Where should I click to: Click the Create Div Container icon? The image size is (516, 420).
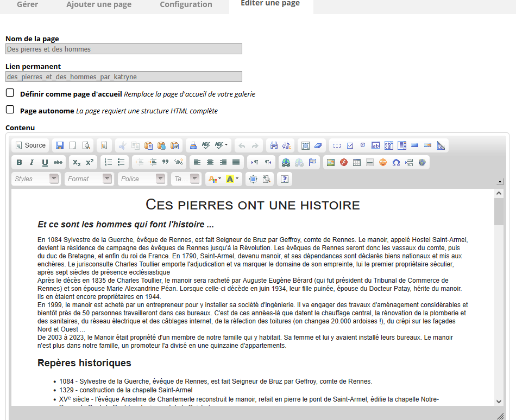[x=179, y=162]
